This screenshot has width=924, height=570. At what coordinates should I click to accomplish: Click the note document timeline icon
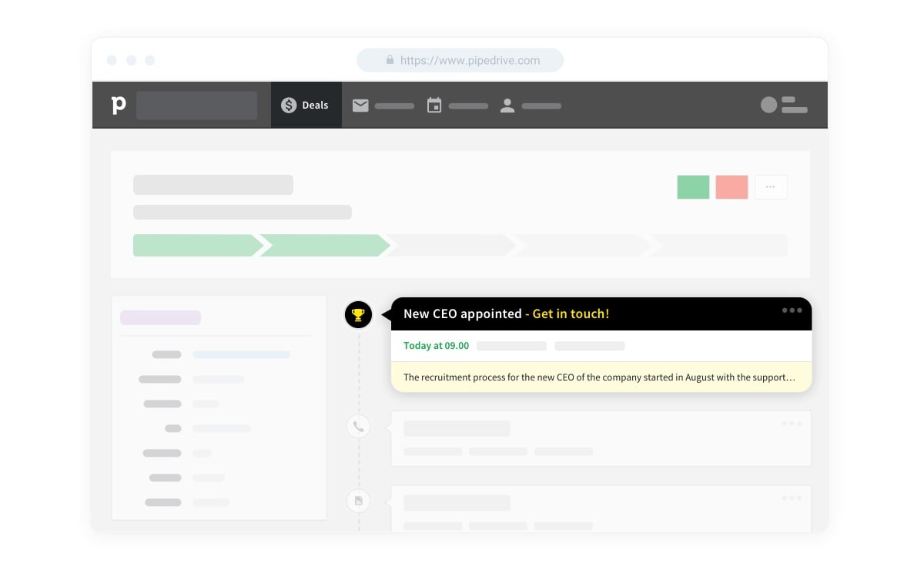point(358,501)
